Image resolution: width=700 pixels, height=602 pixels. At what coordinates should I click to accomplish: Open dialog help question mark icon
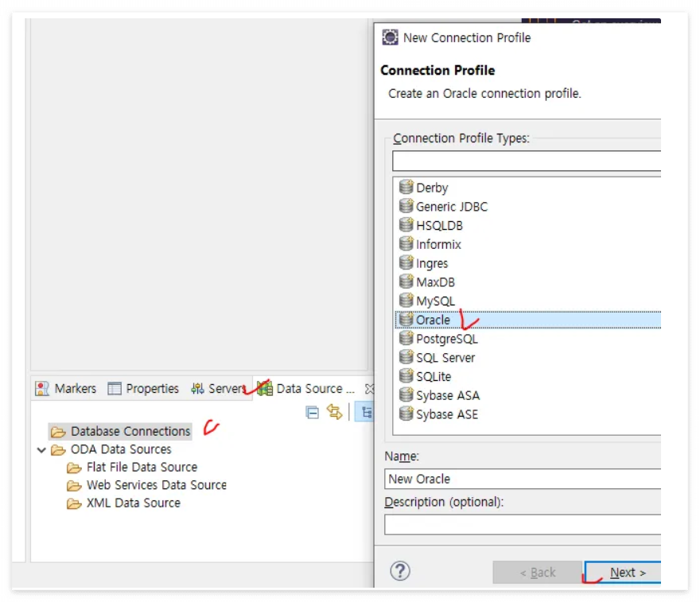tap(400, 571)
